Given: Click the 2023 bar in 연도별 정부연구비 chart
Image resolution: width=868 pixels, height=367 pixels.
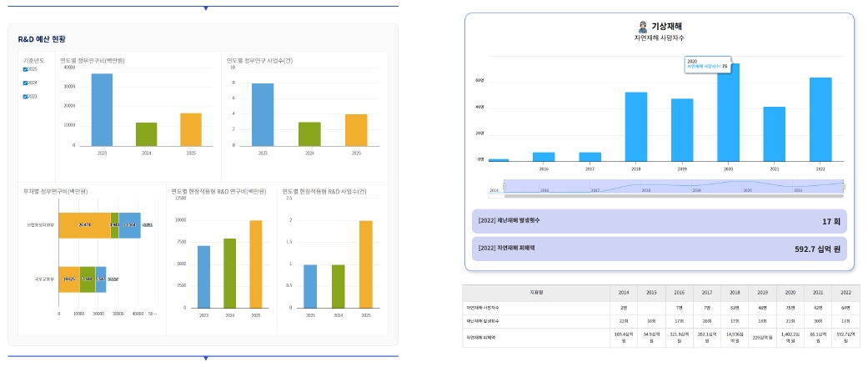Looking at the screenshot, I should [x=102, y=109].
